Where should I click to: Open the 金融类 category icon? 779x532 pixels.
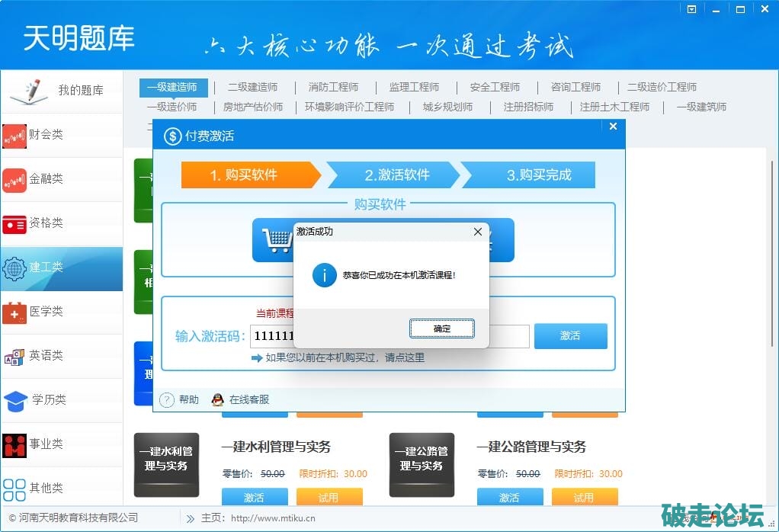[x=14, y=180]
